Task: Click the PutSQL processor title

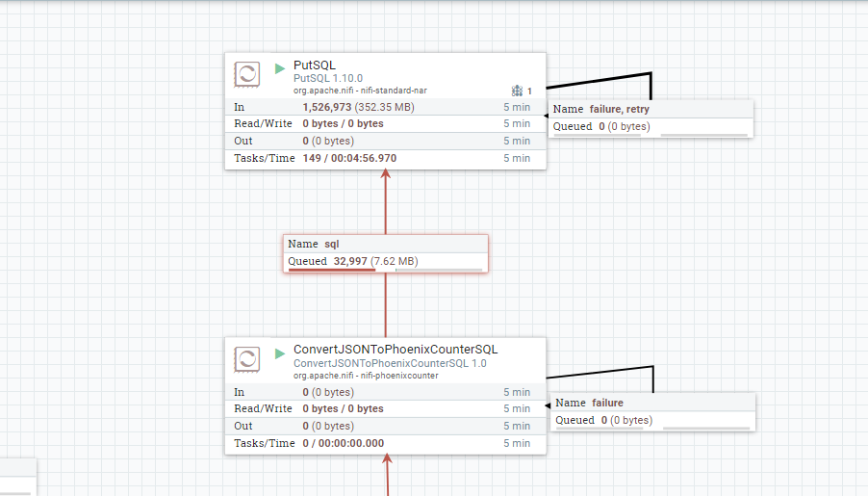Action: point(315,65)
